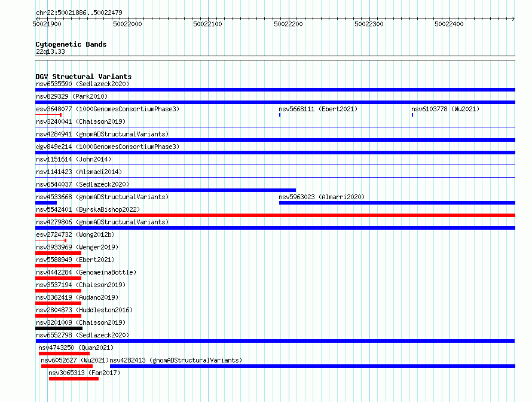This screenshot has height=402, width=532.
Task: Open esv3648077 (1000GenomesConsortiumPhase3) variant label
Action: click(x=108, y=109)
